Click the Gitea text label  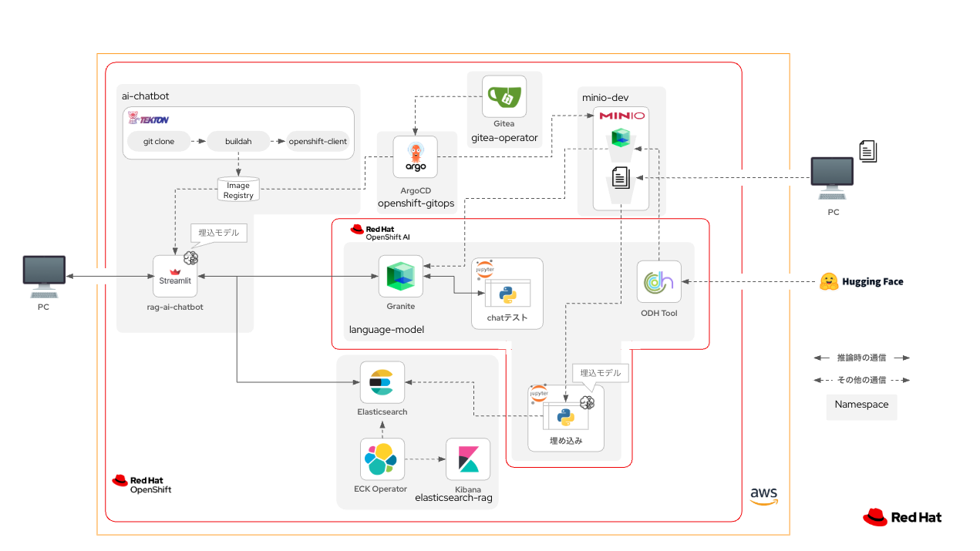coord(504,123)
